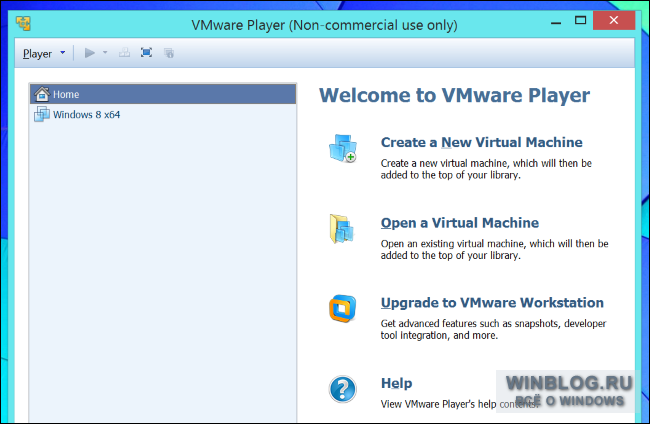This screenshot has width=650, height=424.
Task: Expand the Player menu dropdown arrow
Action: tap(63, 53)
